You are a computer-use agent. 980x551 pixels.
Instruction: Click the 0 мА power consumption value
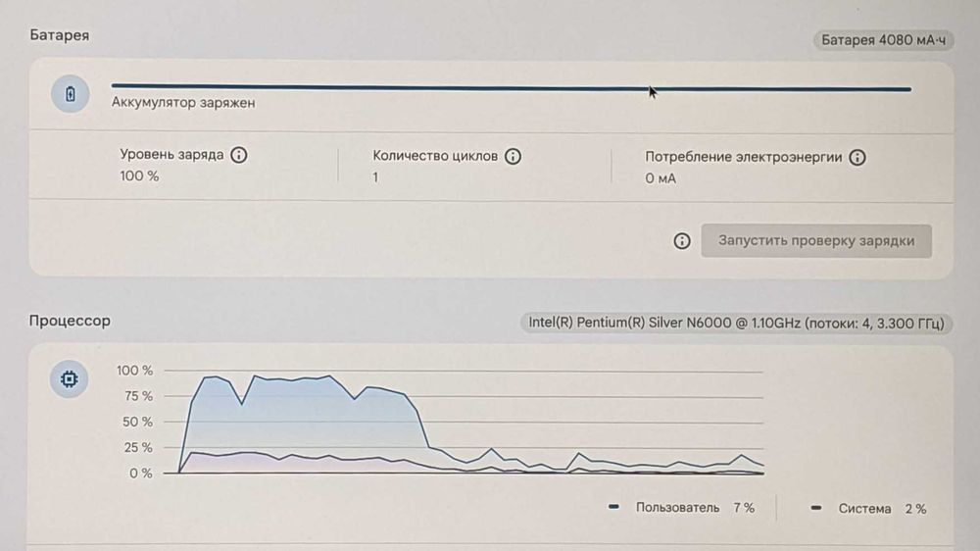pyautogui.click(x=661, y=178)
